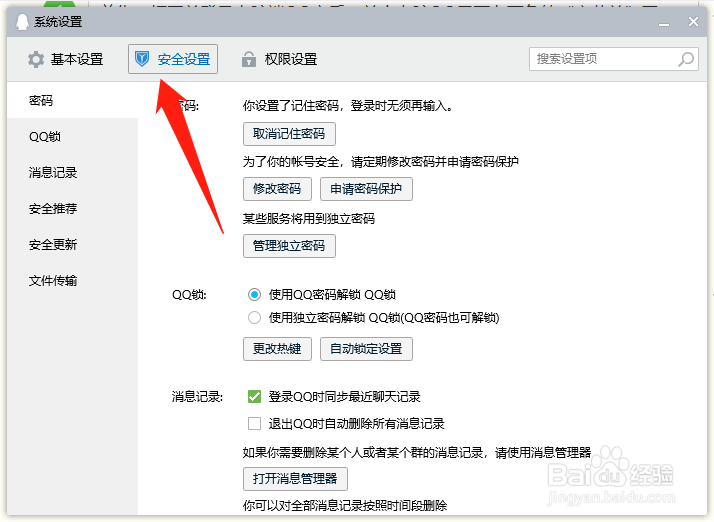Click the 取消记住密码 button

coord(289,134)
